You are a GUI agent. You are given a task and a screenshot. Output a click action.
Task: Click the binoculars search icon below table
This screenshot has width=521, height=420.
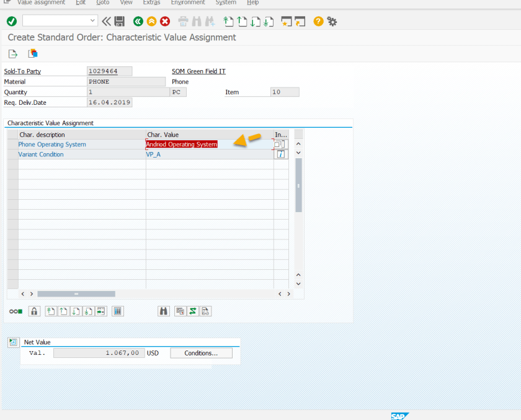[164, 311]
